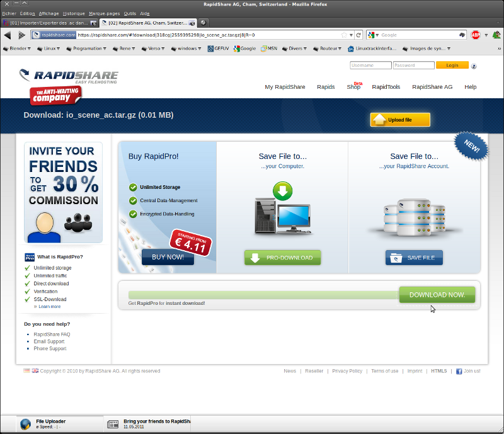Expand the Divers bookmarks folder

point(294,49)
